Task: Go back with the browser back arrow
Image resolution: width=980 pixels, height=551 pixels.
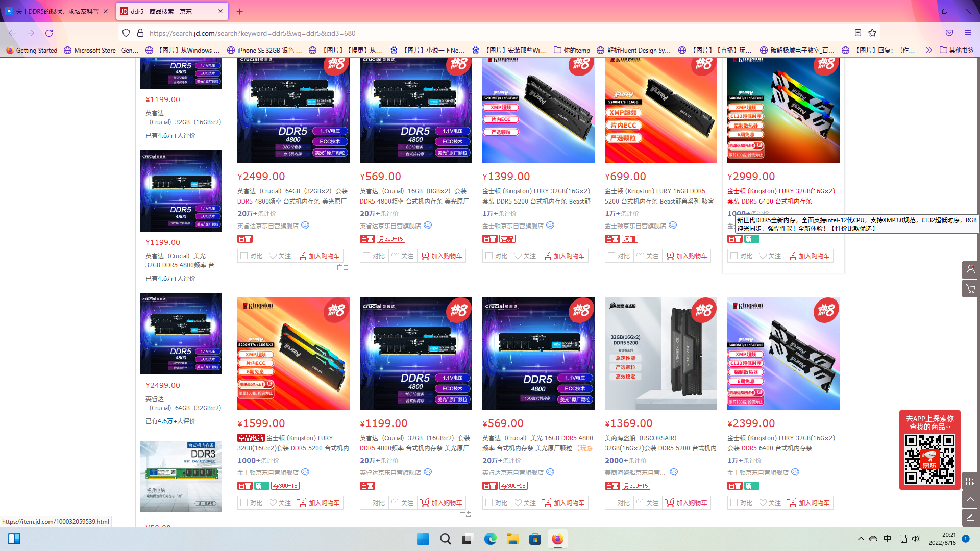Action: tap(12, 33)
